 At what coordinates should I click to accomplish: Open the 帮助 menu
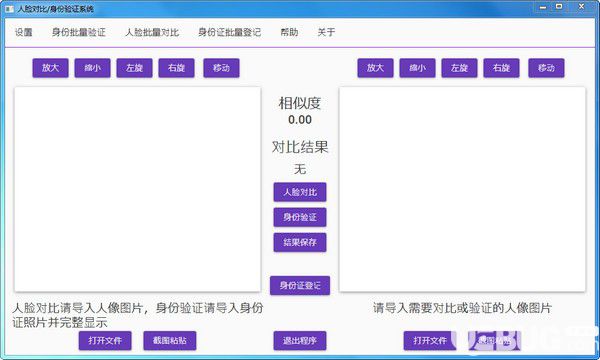tap(289, 33)
